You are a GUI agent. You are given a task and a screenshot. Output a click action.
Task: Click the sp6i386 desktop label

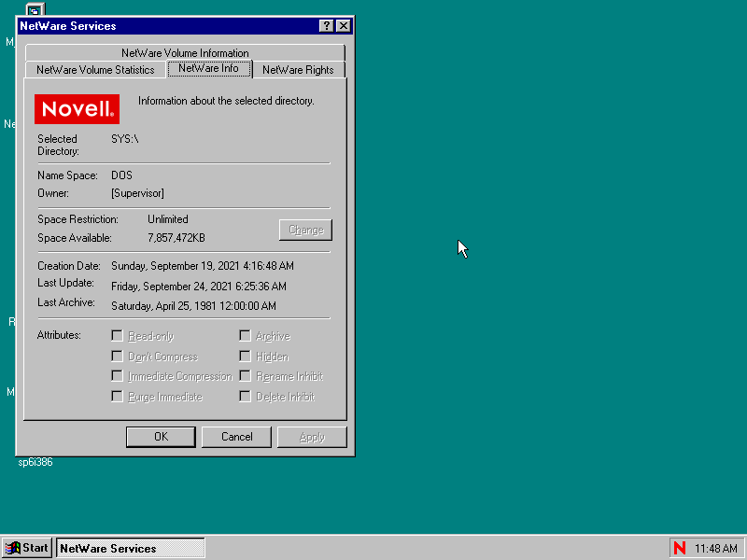coord(35,462)
